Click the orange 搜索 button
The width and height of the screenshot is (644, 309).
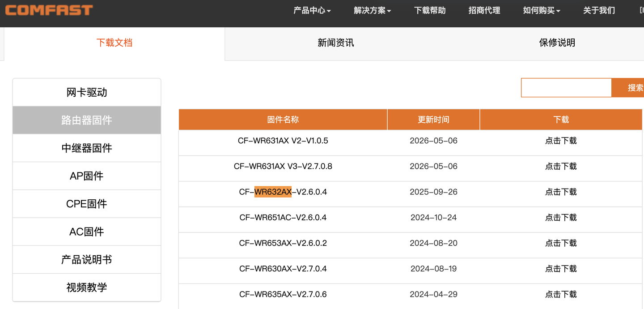point(628,88)
